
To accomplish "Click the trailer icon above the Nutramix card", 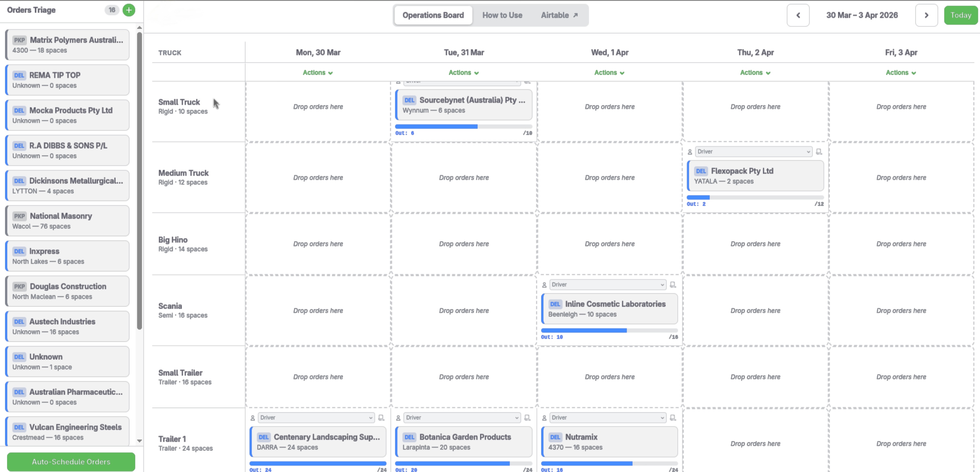I will pos(673,418).
